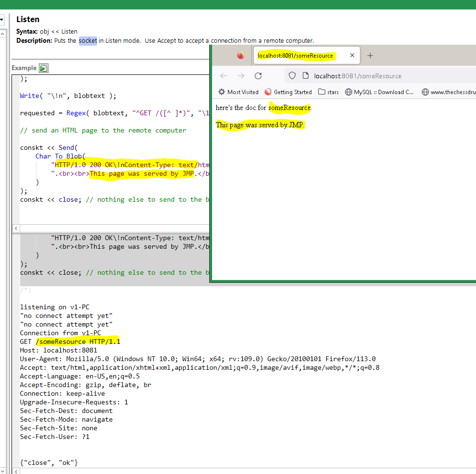Open the MySQL Download bookmark

coord(379,92)
